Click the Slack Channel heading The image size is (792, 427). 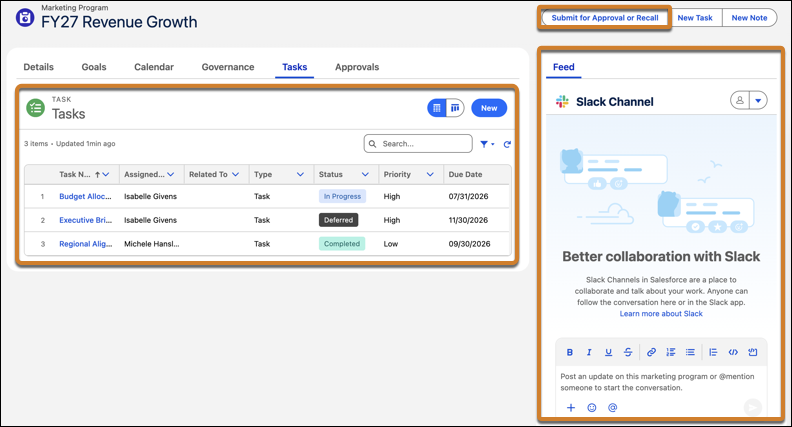pyautogui.click(x=615, y=102)
